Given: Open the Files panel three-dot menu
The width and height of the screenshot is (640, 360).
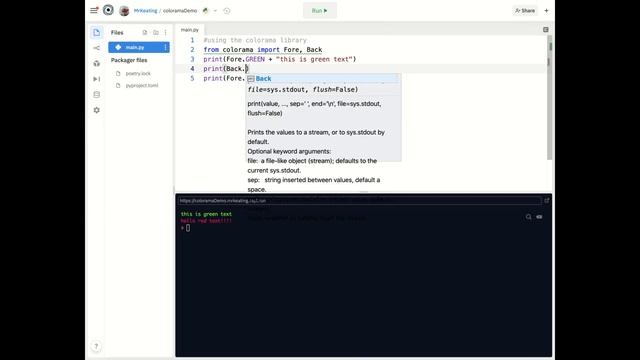Looking at the screenshot, I should [165, 33].
